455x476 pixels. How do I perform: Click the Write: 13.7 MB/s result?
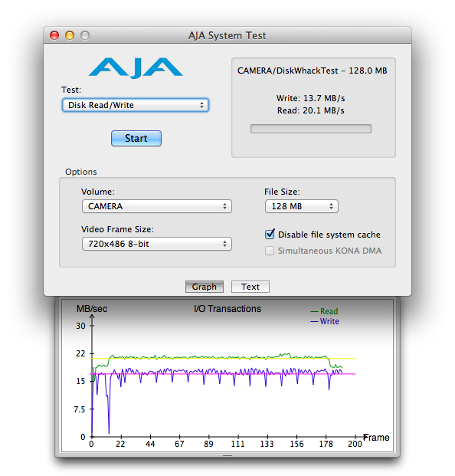pos(311,98)
